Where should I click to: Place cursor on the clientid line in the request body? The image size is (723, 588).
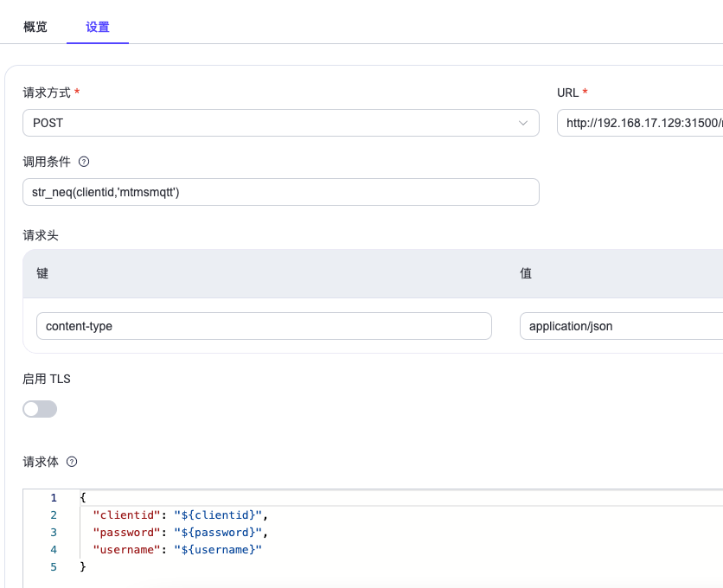(180, 515)
